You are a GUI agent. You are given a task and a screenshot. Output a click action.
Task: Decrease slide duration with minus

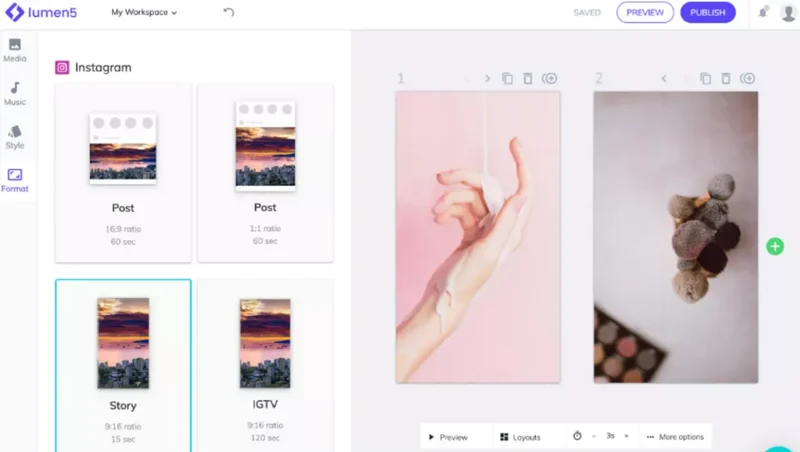pos(594,437)
